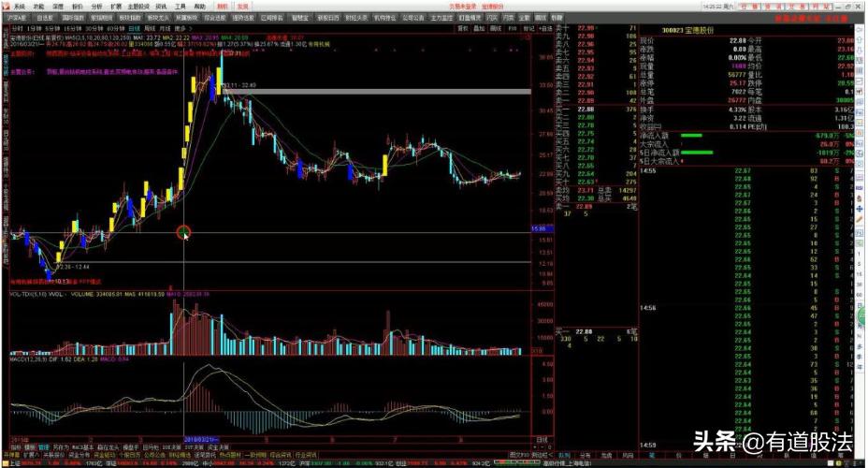This screenshot has height=468, width=868.
Task: Click the blue cross icon in right sidebar
Action: (860, 209)
